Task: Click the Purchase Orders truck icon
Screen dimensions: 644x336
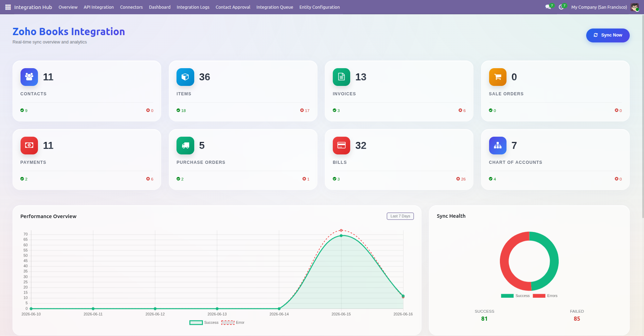Action: click(185, 145)
